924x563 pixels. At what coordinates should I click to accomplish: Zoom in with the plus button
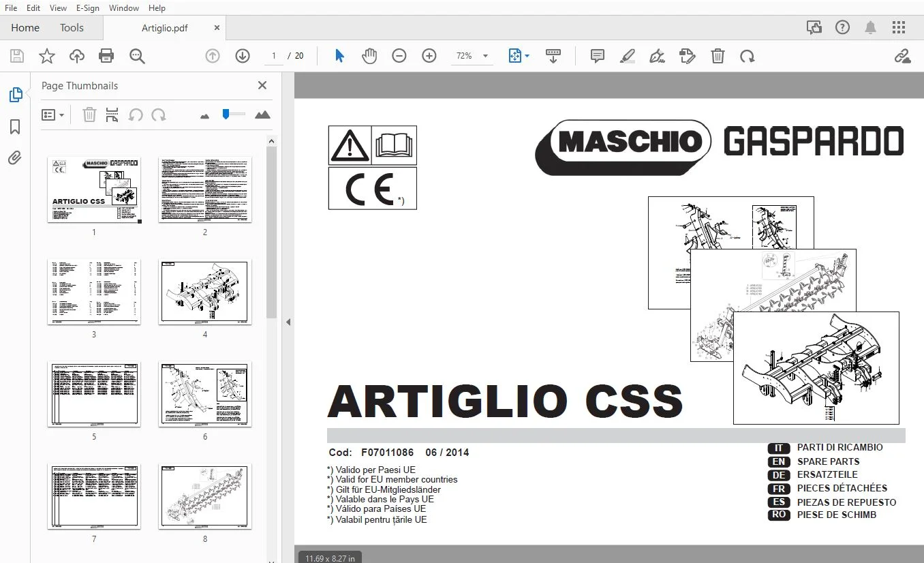[x=429, y=56]
